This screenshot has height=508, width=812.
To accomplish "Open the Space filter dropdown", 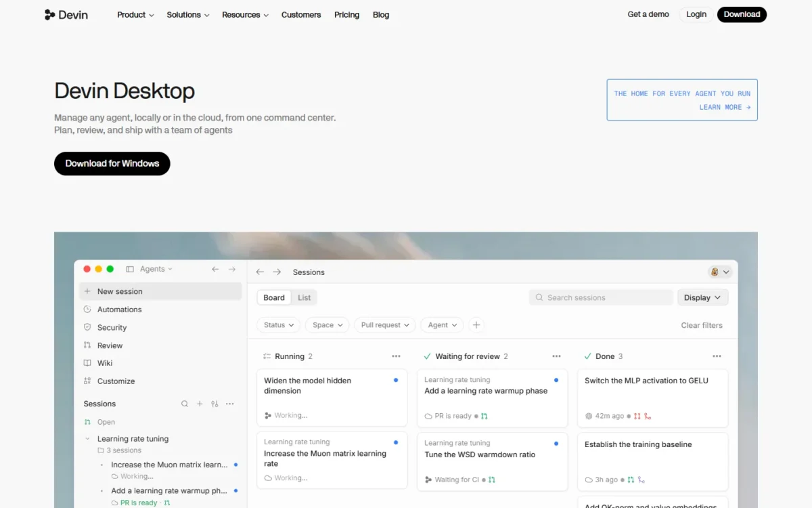I will [328, 325].
